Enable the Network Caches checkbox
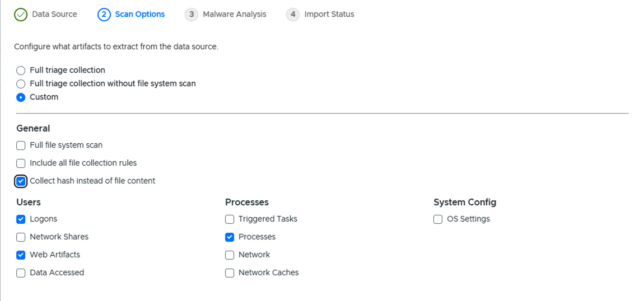Screen dimensions: 644x301 (230, 272)
